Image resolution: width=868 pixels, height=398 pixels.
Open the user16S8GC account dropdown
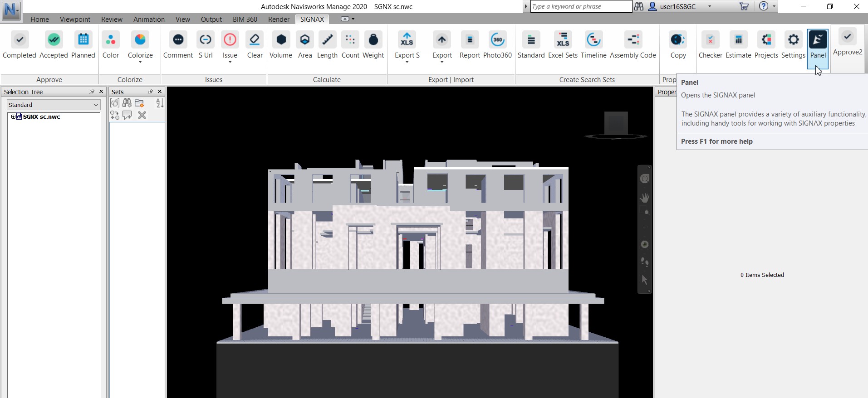pos(710,6)
